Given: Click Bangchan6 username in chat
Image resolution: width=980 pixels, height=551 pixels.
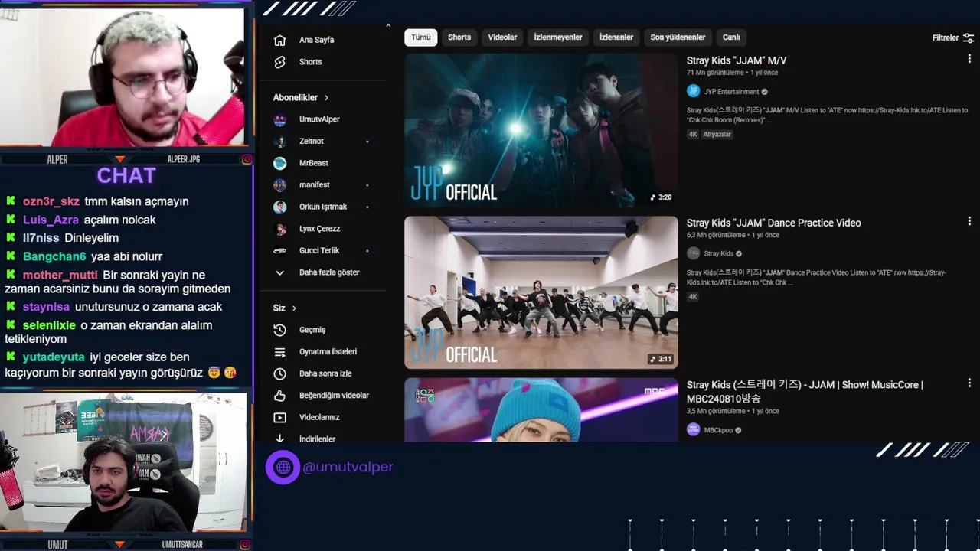Looking at the screenshot, I should click(x=54, y=256).
